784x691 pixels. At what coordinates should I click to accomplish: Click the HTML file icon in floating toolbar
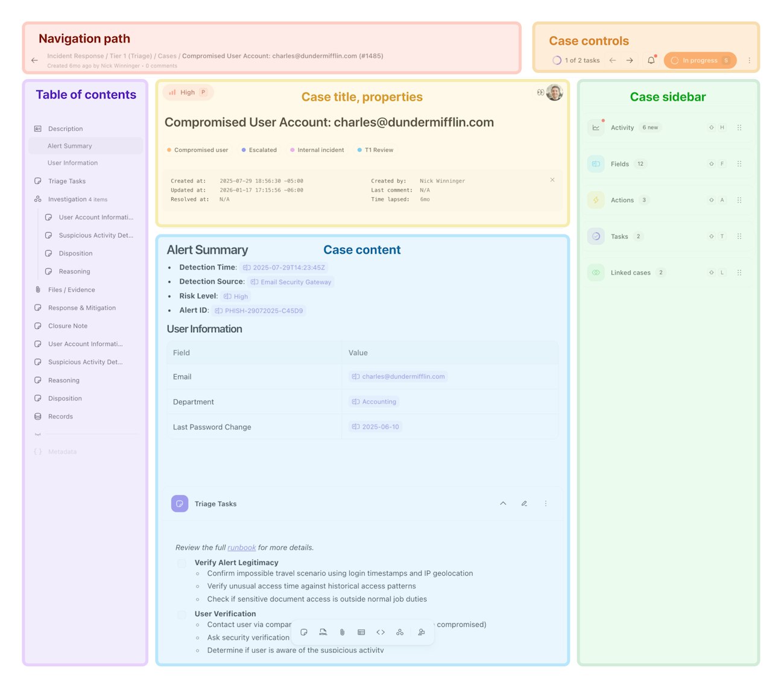tap(323, 632)
